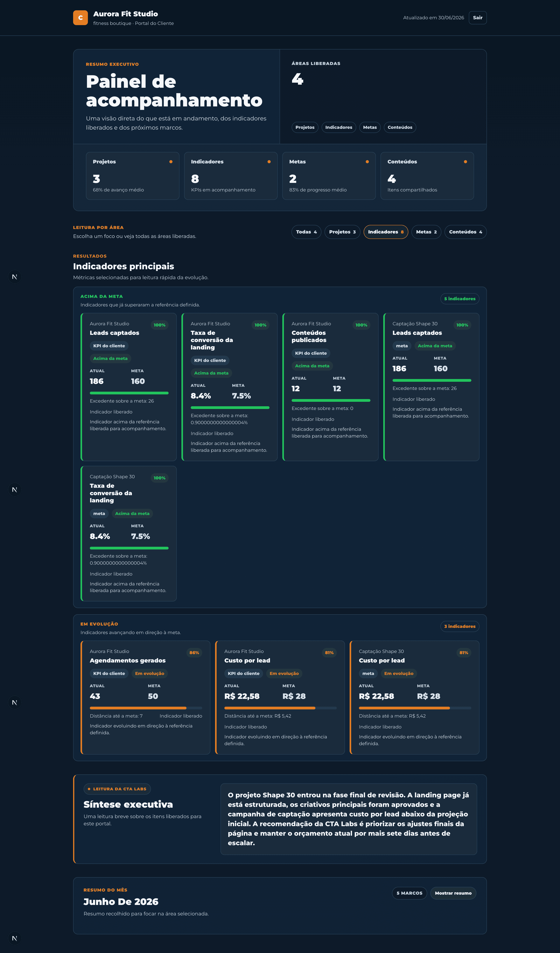Switch to the Metas 2 filter tab
560x953 pixels.
coord(426,232)
